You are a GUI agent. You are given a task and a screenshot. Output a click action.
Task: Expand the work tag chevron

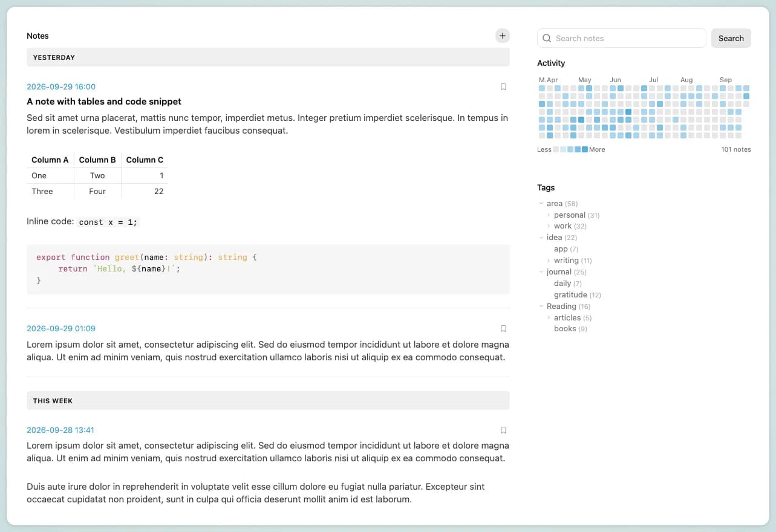coord(549,226)
